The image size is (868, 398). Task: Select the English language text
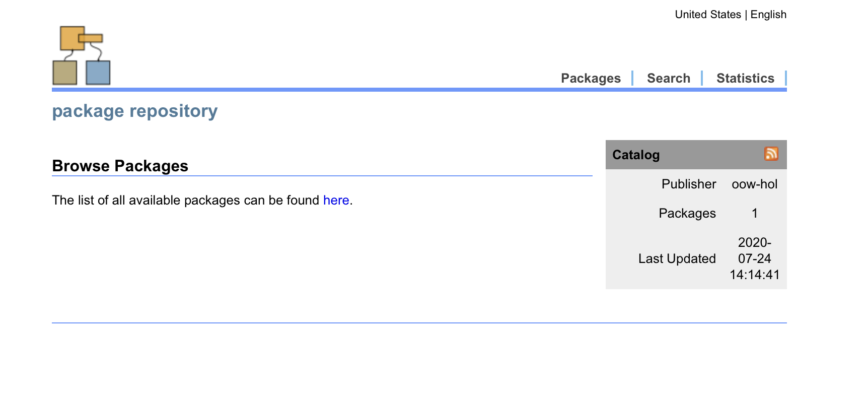(768, 15)
